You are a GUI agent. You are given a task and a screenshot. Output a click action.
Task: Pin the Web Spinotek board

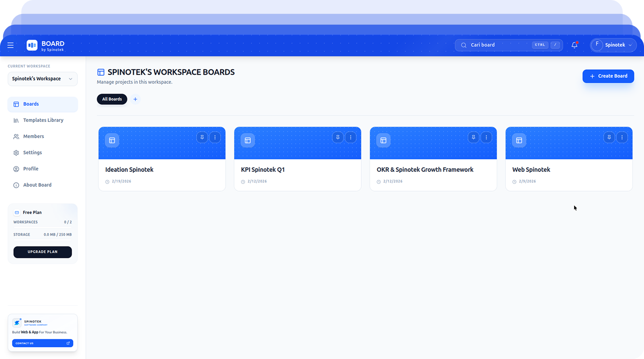click(609, 137)
